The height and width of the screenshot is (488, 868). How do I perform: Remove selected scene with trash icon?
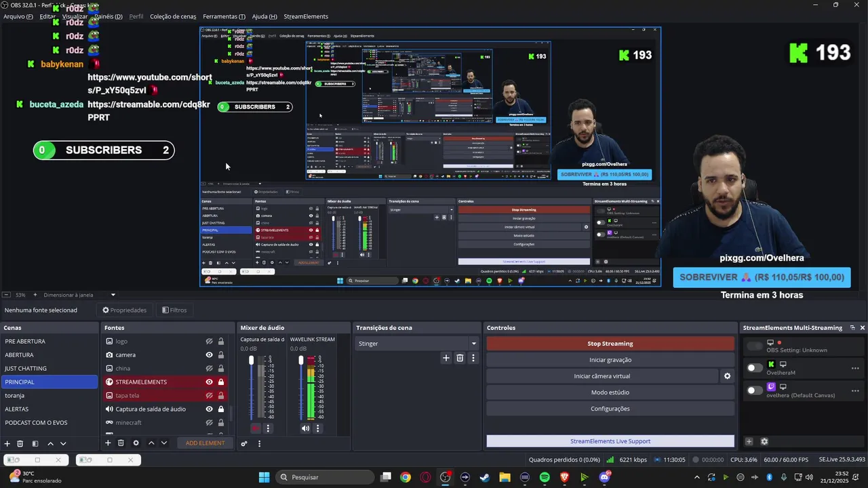coord(20,443)
